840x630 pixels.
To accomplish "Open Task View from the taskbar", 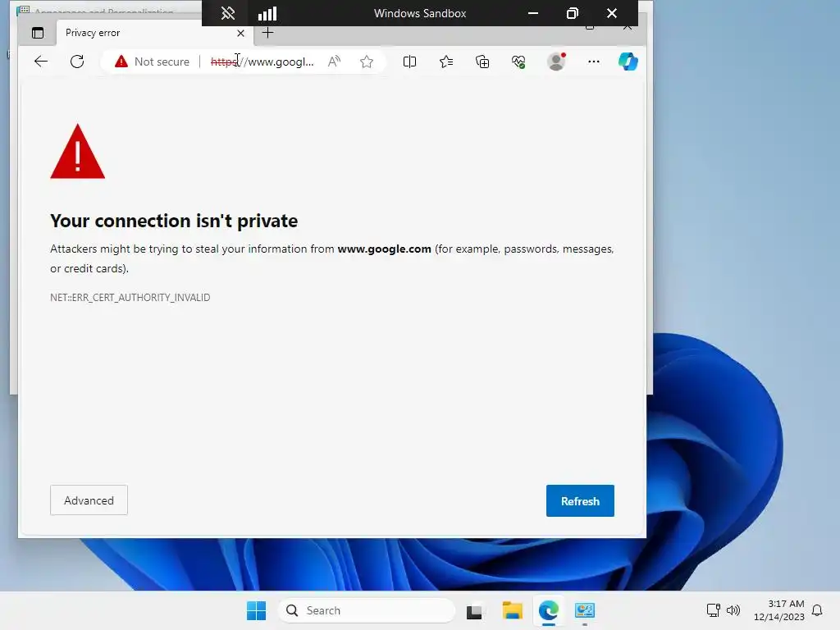I will (474, 610).
